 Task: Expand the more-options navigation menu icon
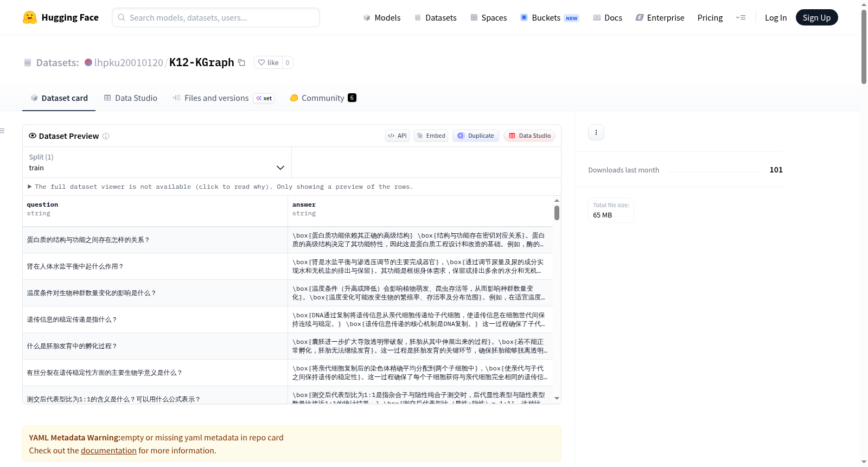[x=741, y=17]
